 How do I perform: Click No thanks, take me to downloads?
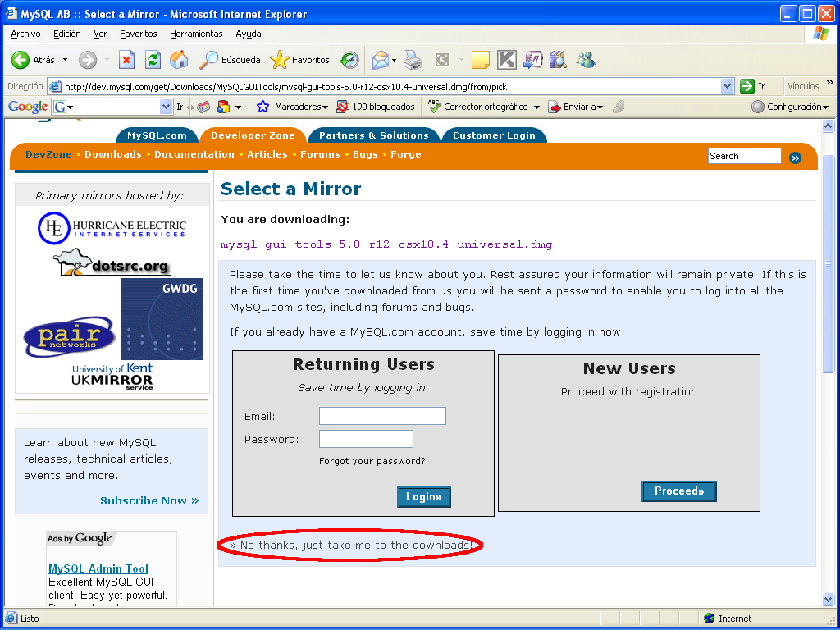tap(351, 546)
